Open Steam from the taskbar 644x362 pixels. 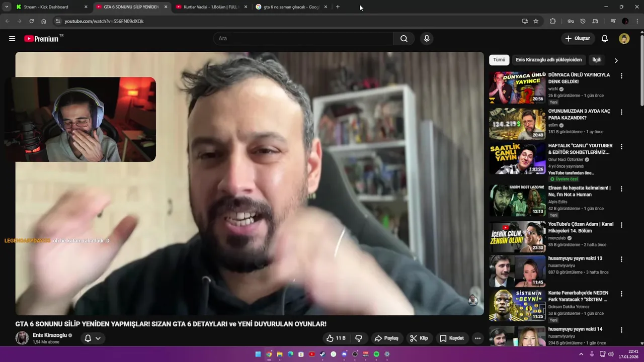pos(323,354)
